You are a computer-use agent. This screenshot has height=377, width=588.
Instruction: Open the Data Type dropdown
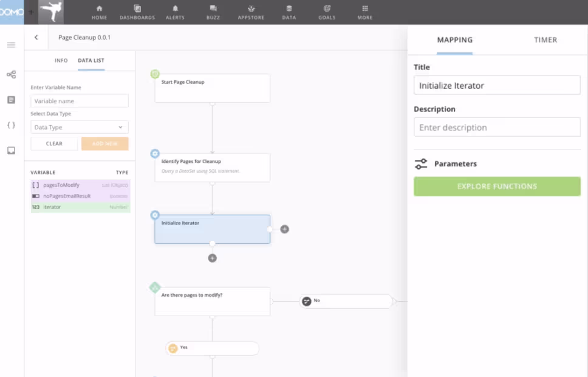(79, 126)
